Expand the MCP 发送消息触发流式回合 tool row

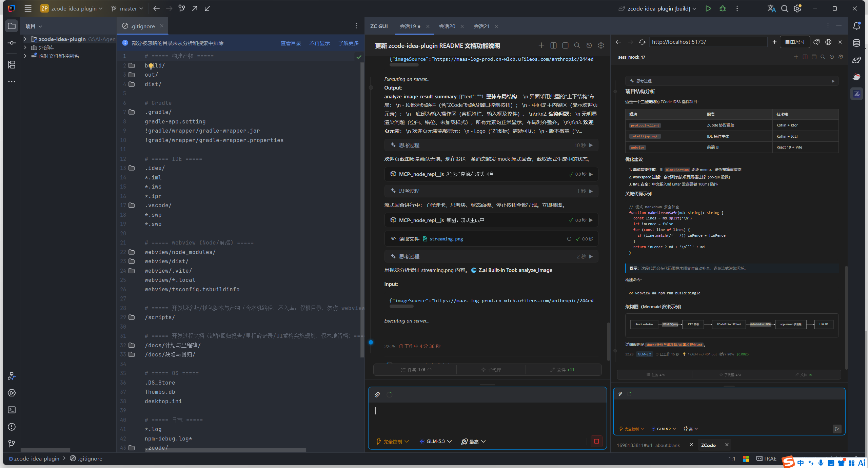tap(491, 174)
